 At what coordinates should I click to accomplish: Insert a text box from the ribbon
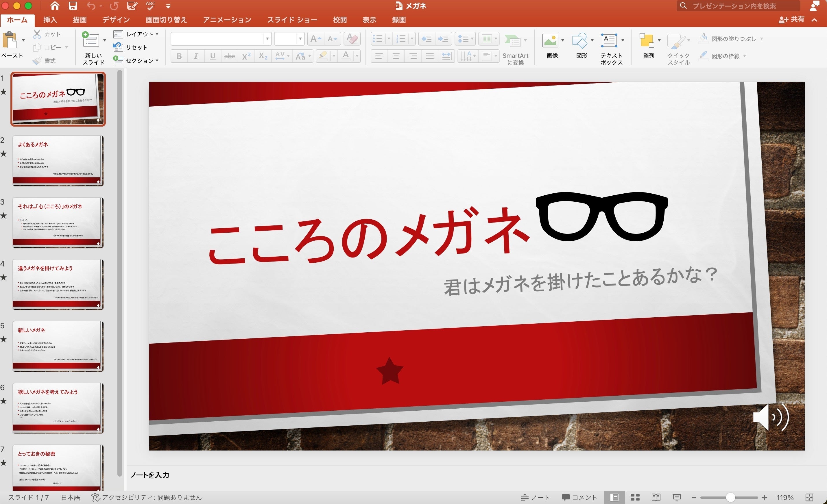coord(609,40)
